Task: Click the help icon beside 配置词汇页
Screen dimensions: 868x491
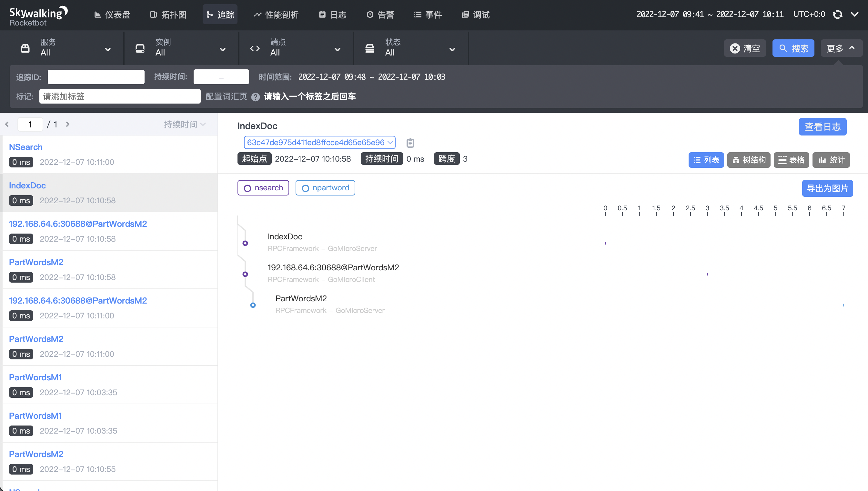Action: pos(256,97)
